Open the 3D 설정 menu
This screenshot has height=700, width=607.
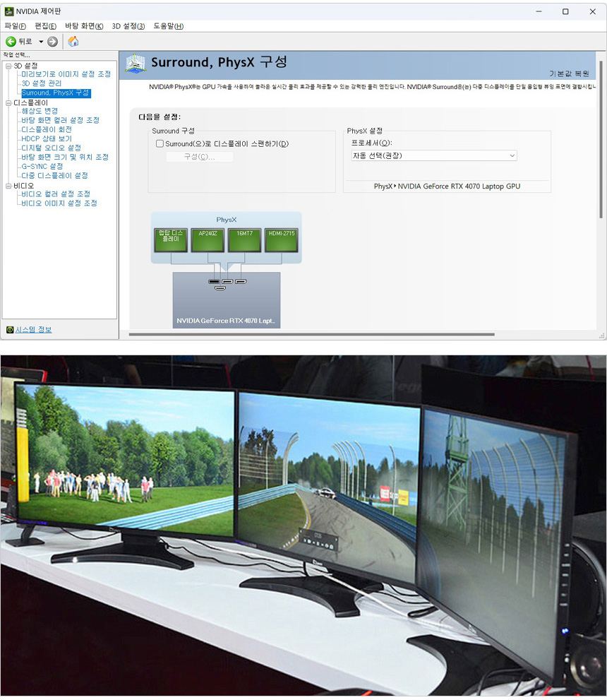tap(128, 26)
